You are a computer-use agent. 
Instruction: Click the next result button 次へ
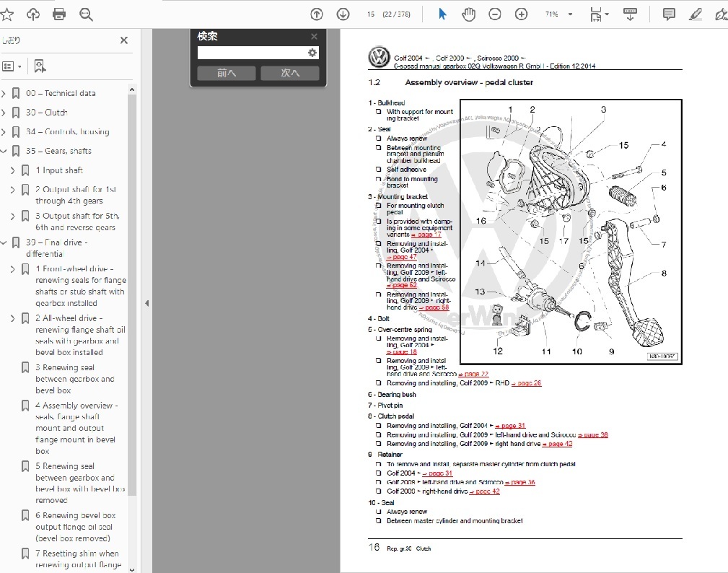[290, 73]
